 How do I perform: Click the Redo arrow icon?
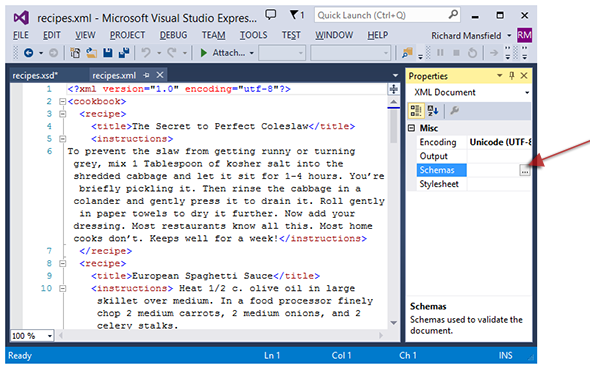click(172, 53)
